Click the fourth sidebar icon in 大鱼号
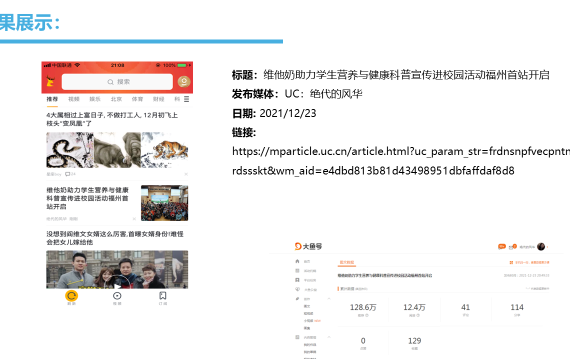Image resolution: width=570 pixels, height=360 pixels. [297, 289]
